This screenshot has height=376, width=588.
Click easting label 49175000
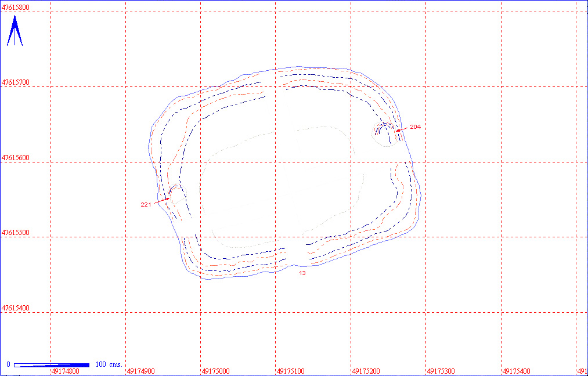(x=216, y=371)
